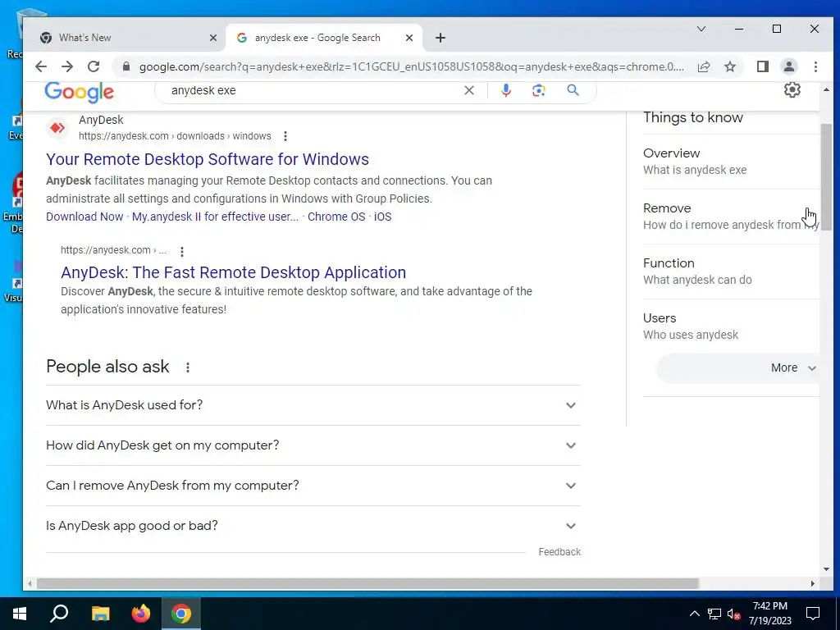The width and height of the screenshot is (840, 630).
Task: Go forward using the browser forward arrow
Action: pos(67,66)
